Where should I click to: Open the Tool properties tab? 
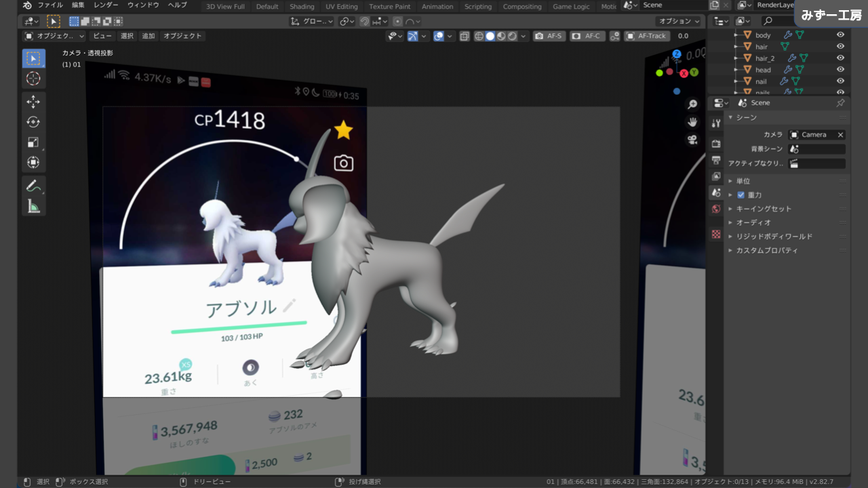[716, 123]
